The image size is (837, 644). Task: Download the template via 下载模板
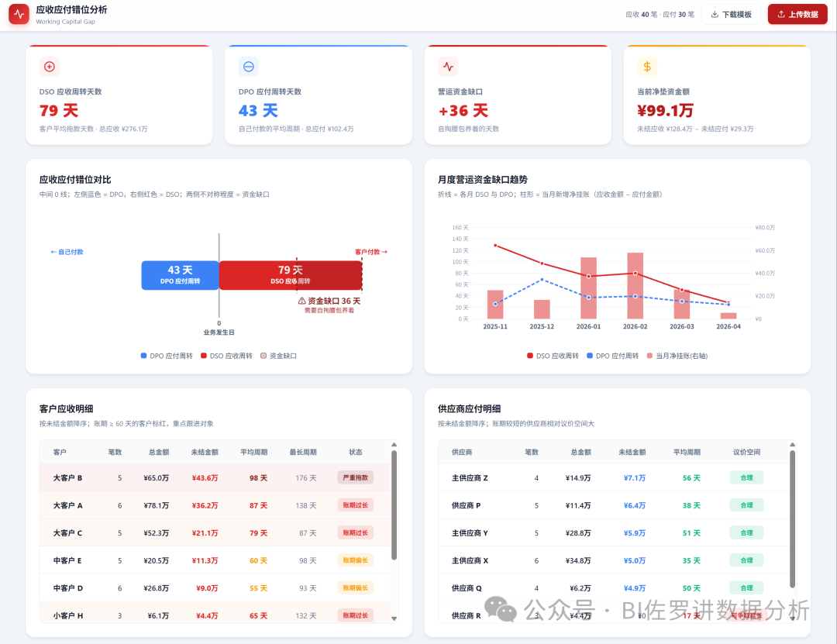731,15
